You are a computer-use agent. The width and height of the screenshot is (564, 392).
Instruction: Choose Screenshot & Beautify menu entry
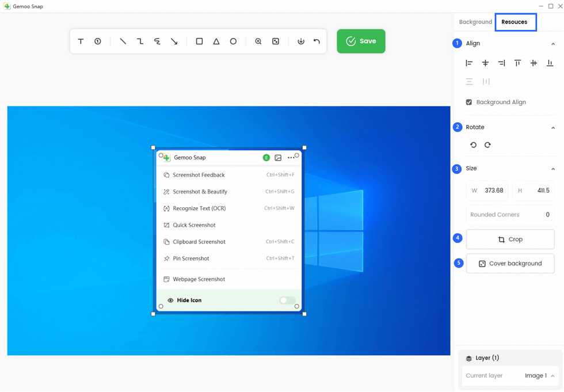point(229,192)
